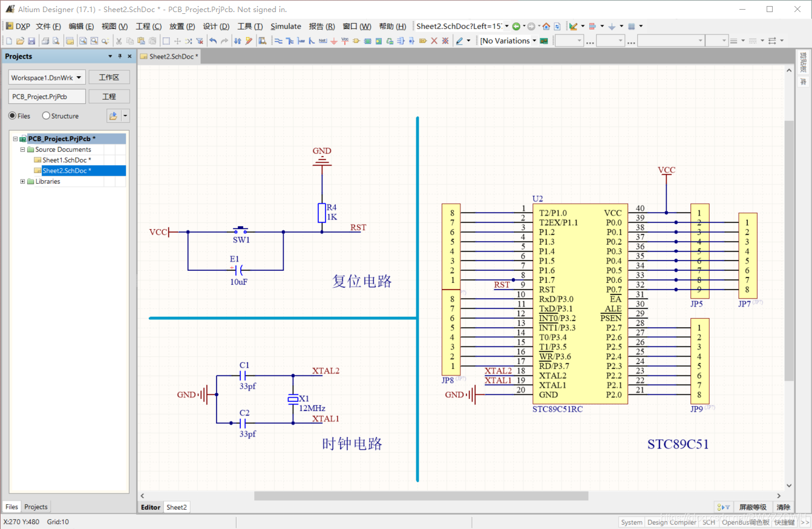Click the Place No ERC red X icon
This screenshot has width=812, height=529.
coord(434,41)
